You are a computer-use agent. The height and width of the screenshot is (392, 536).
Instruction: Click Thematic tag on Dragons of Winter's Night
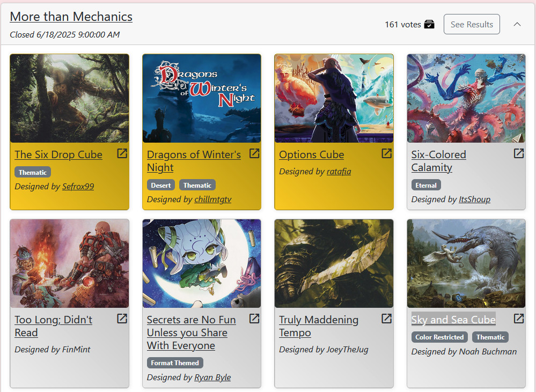pyautogui.click(x=197, y=185)
